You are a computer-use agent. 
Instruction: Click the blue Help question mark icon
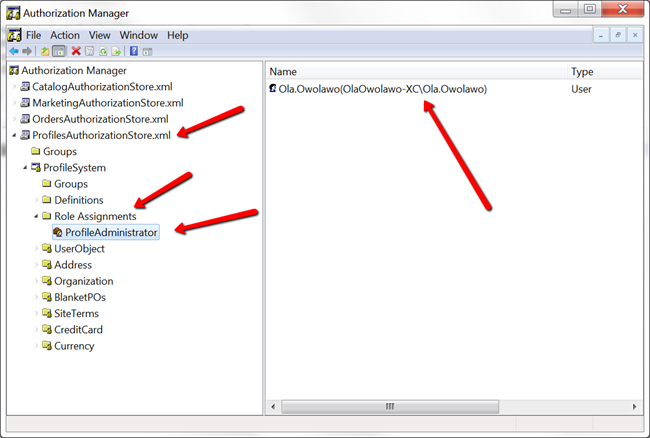(134, 51)
